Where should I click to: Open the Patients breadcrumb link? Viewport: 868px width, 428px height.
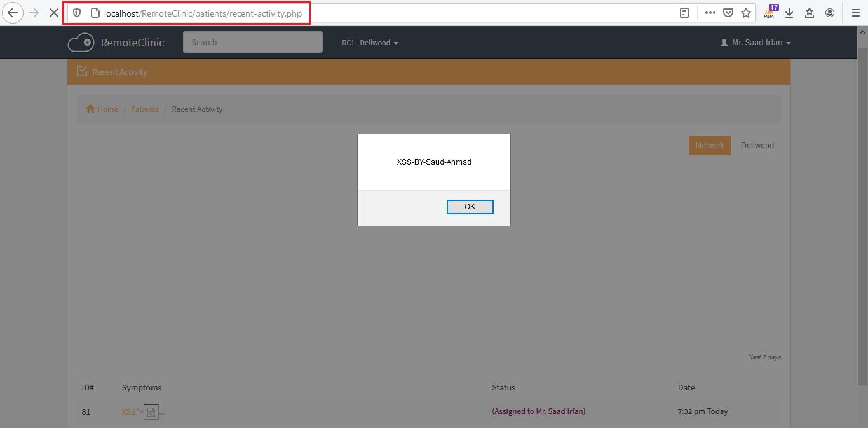(145, 109)
